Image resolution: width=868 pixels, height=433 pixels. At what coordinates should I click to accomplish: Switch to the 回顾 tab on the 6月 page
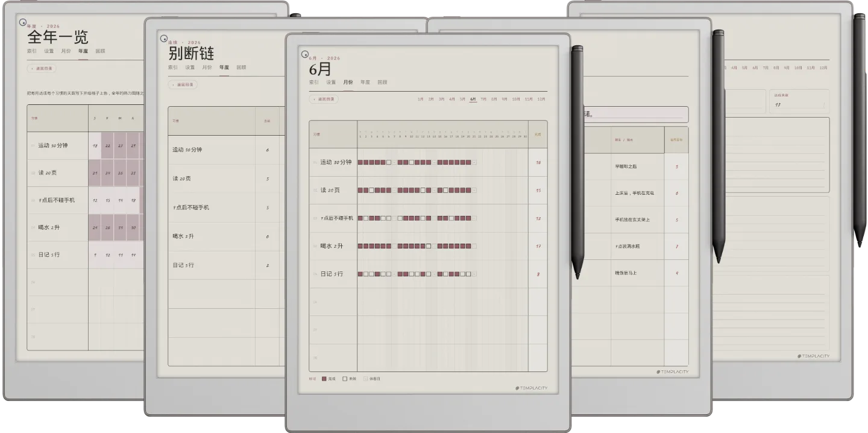(382, 82)
